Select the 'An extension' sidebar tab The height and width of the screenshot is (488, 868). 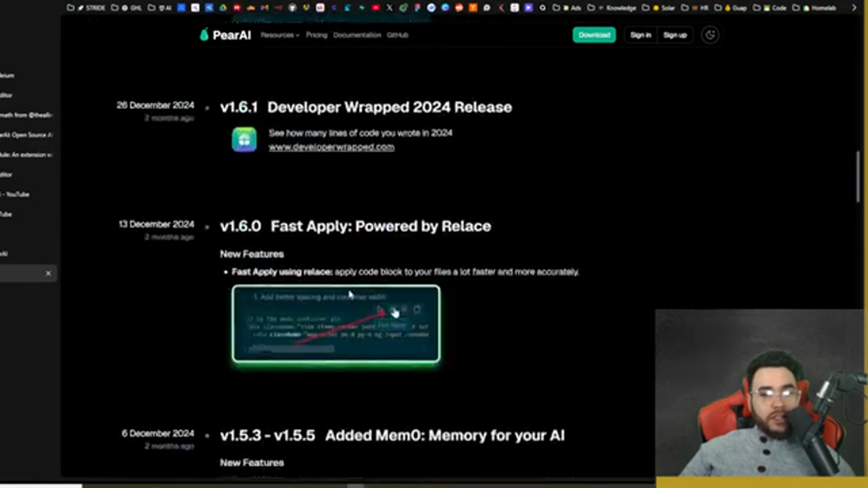pos(26,155)
